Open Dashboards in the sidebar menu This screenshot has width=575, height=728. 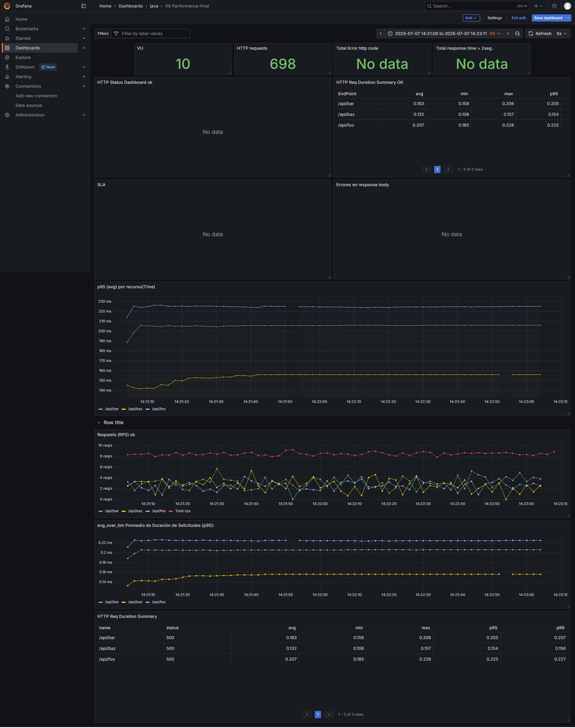(x=27, y=48)
